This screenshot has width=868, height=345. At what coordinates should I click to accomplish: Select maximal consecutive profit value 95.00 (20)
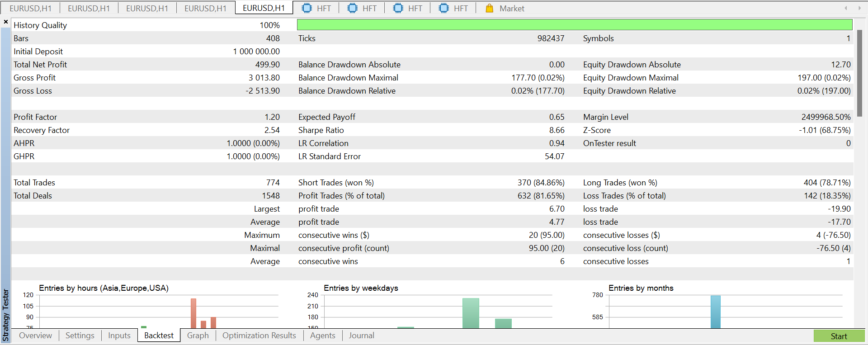pos(547,248)
